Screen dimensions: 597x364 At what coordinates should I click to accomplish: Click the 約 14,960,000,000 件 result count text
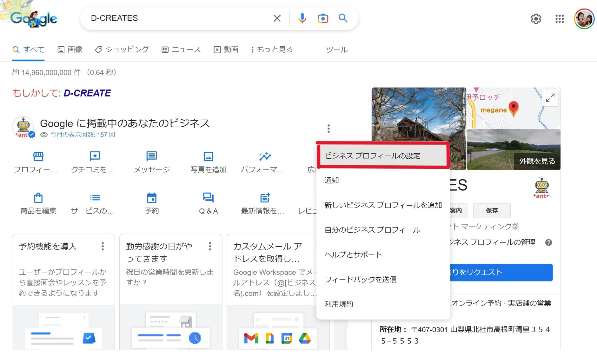click(46, 72)
